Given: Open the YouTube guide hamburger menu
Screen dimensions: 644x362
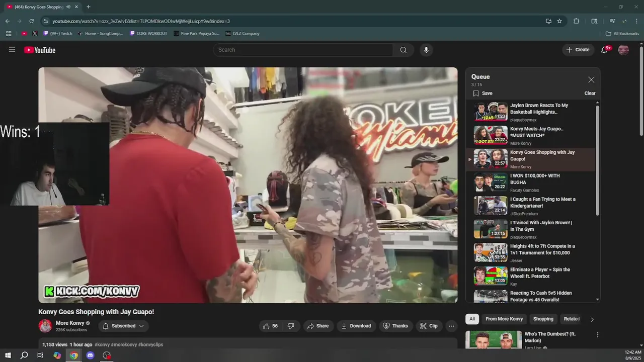Looking at the screenshot, I should point(12,50).
